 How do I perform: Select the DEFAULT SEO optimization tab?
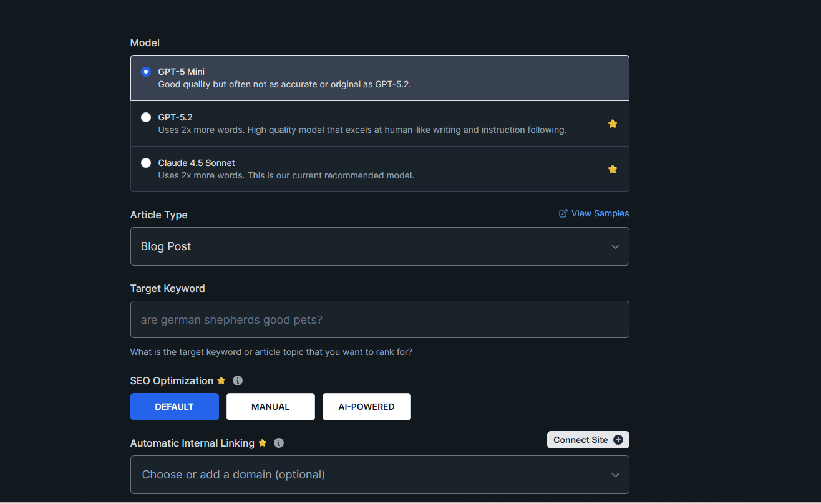click(x=174, y=407)
